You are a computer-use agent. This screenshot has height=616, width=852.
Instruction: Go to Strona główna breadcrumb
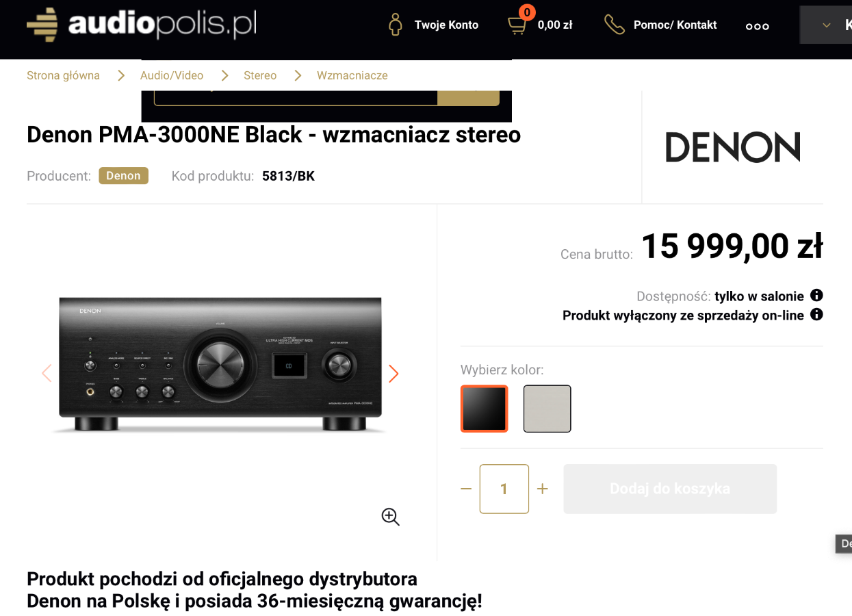pyautogui.click(x=63, y=75)
